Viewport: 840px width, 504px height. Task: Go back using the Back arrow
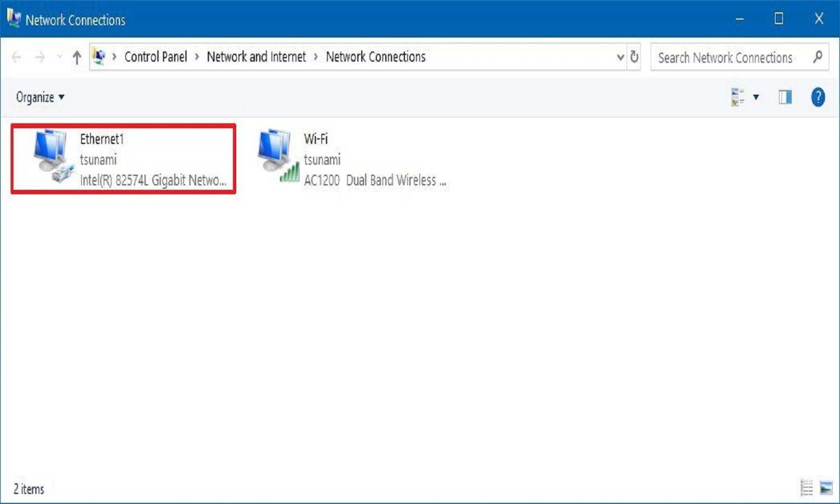pyautogui.click(x=16, y=57)
